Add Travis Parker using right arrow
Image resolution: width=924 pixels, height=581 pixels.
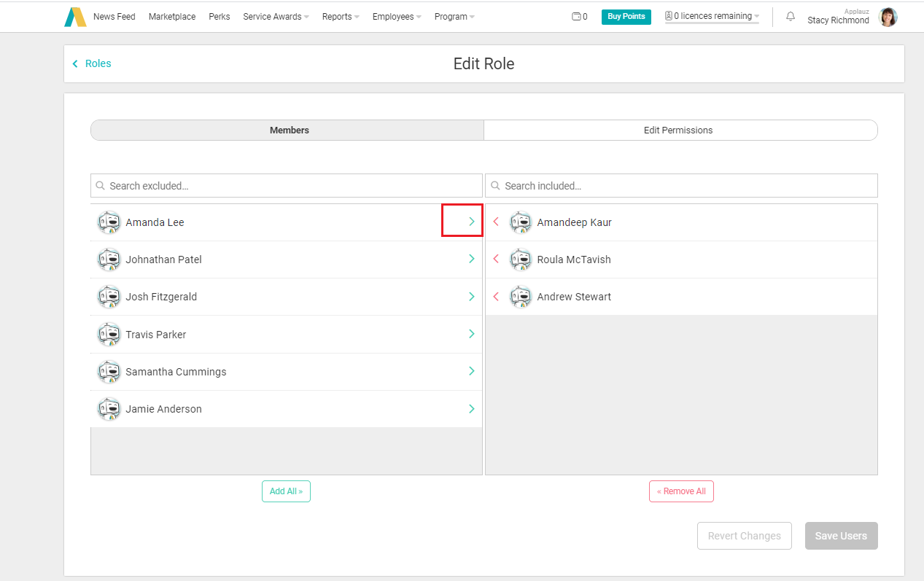471,334
